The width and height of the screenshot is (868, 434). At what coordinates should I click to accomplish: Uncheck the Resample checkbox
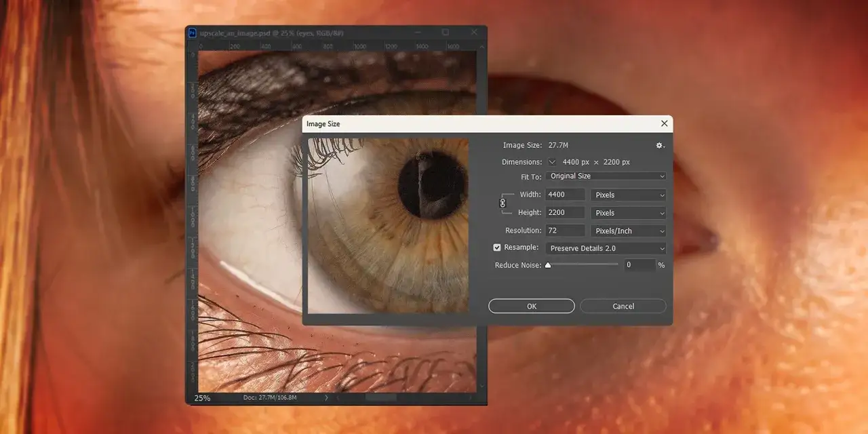click(x=497, y=248)
